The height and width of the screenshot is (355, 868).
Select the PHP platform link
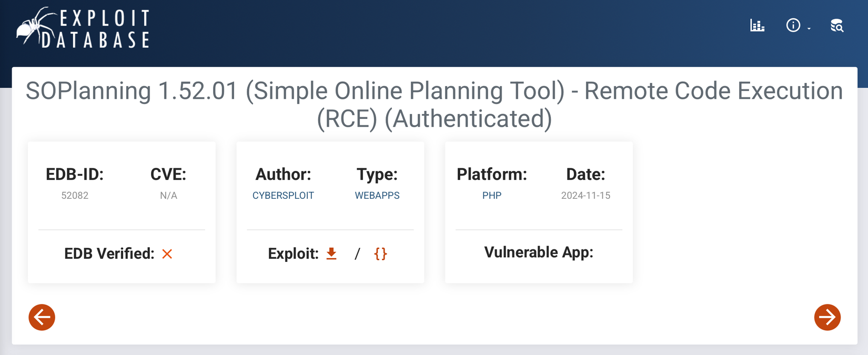[492, 196]
